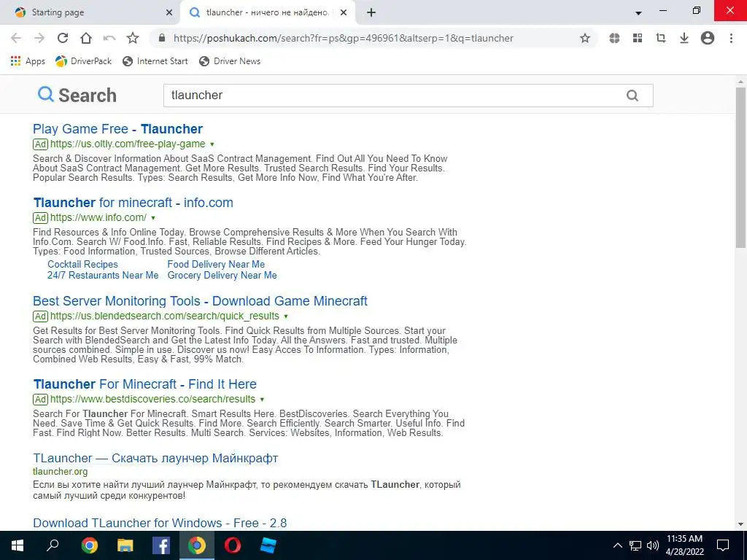747x560 pixels.
Task: Open 'TLauncher — Скачать лаунчер Майнкрафт' result
Action: coord(155,458)
